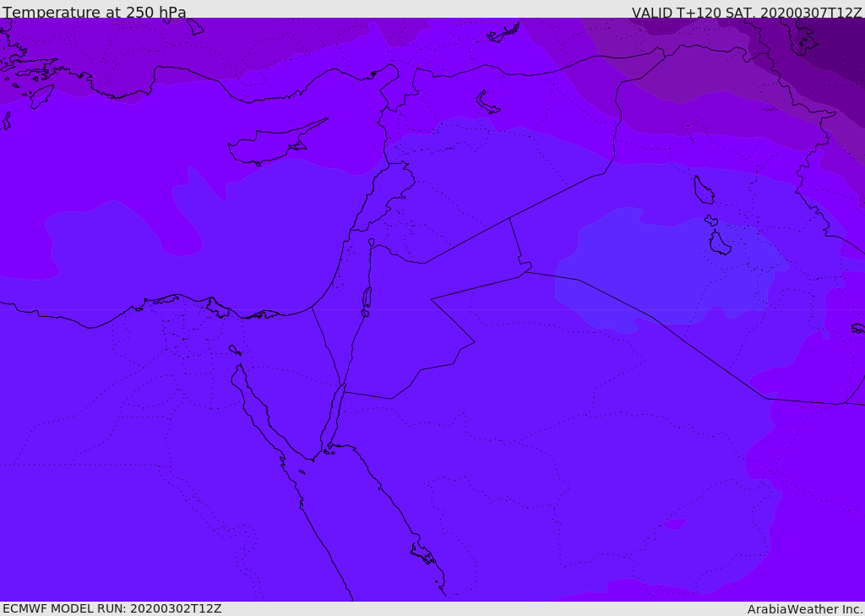Click the tip of Gulf of Aqaba
The image size is (865, 616).
(344, 384)
